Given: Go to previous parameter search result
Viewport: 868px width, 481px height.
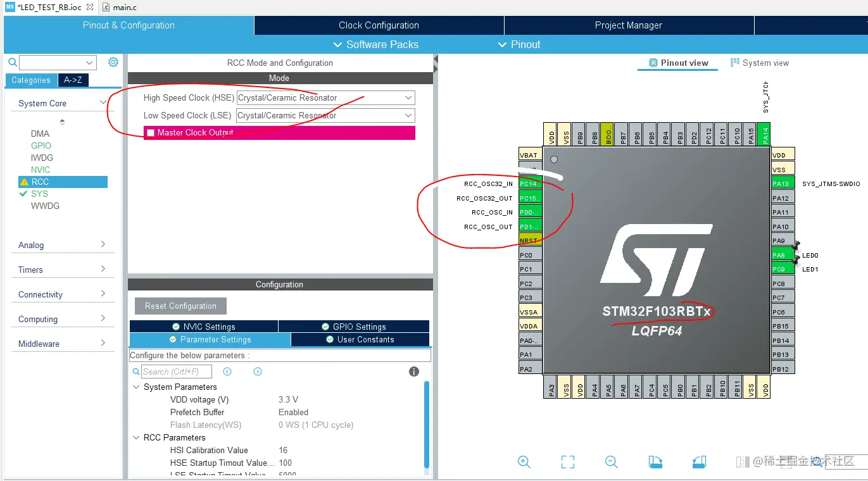Looking at the screenshot, I should coord(227,372).
